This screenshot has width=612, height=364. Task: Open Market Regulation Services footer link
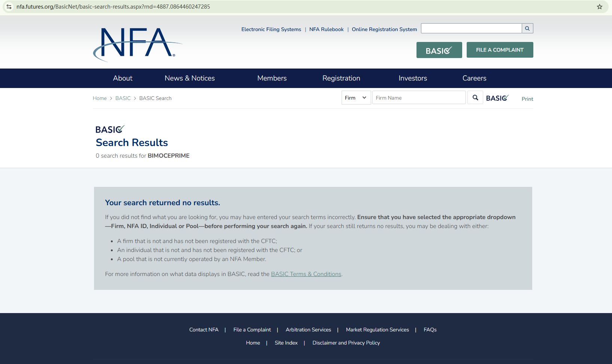[x=378, y=330]
